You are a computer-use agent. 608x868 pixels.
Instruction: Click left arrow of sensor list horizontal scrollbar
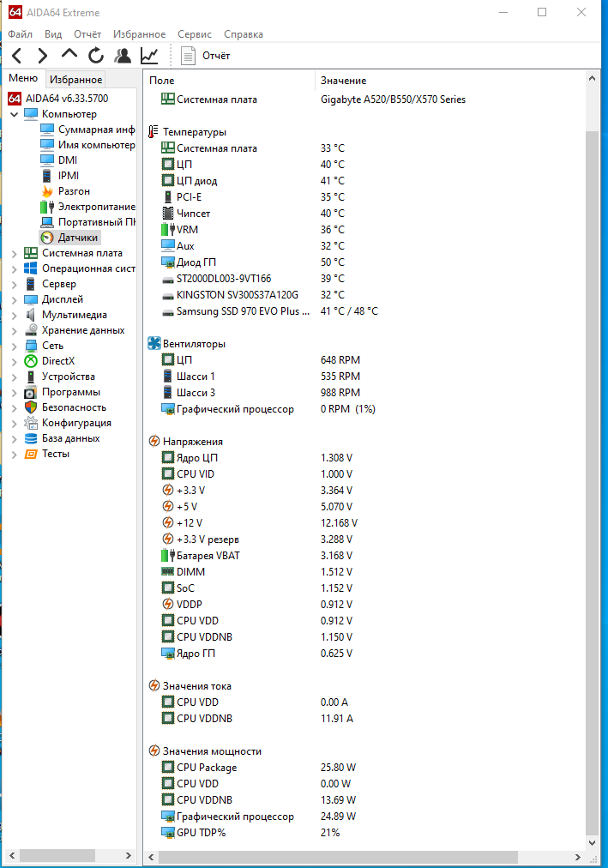coord(151,857)
